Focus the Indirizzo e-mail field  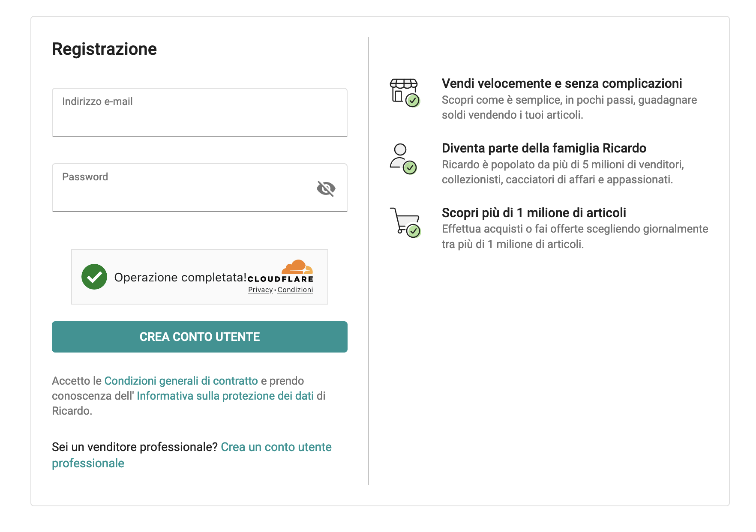pos(200,112)
